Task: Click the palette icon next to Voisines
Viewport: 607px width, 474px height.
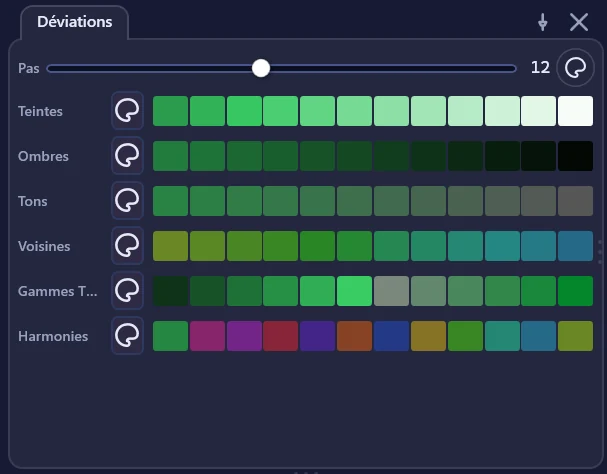Action: [x=127, y=246]
